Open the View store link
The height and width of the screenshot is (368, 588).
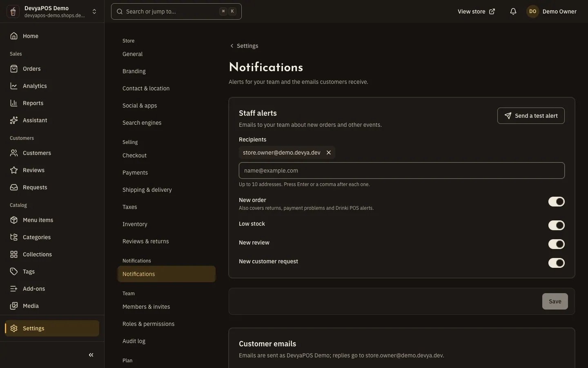coord(476,11)
